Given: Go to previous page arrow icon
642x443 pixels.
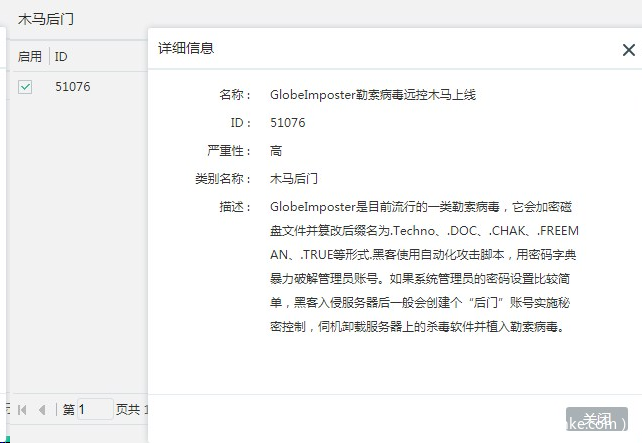Looking at the screenshot, I should click(42, 409).
